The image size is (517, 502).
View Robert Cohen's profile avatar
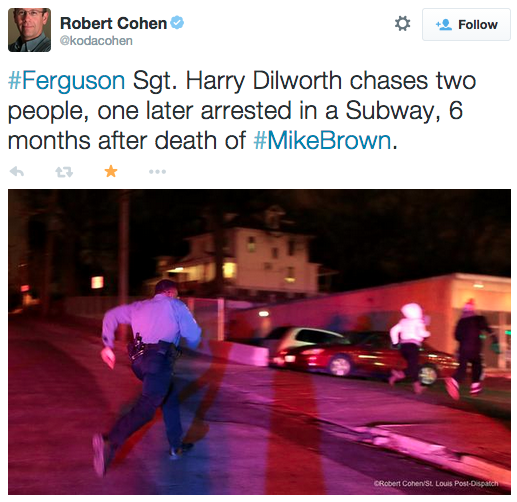click(29, 30)
